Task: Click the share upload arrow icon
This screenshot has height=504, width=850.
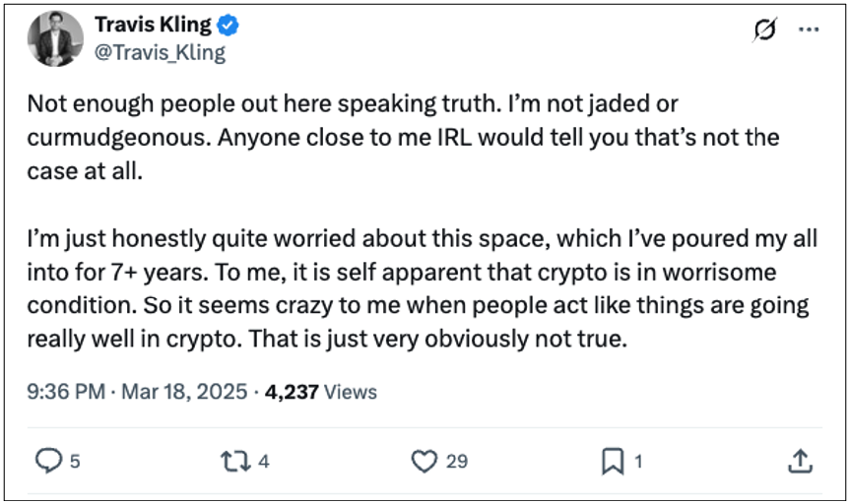Action: [x=801, y=460]
